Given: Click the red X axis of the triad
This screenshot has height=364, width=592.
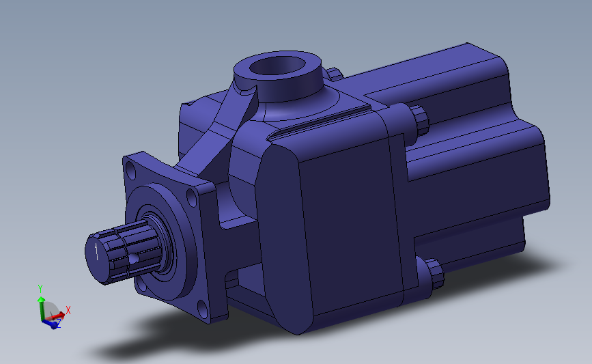Looking at the screenshot, I should coord(57,316).
